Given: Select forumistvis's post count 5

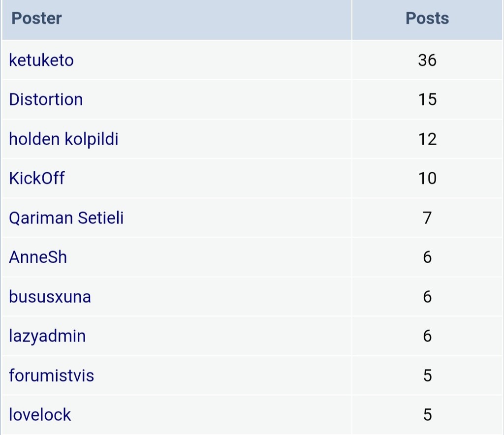Looking at the screenshot, I should click(x=427, y=375).
